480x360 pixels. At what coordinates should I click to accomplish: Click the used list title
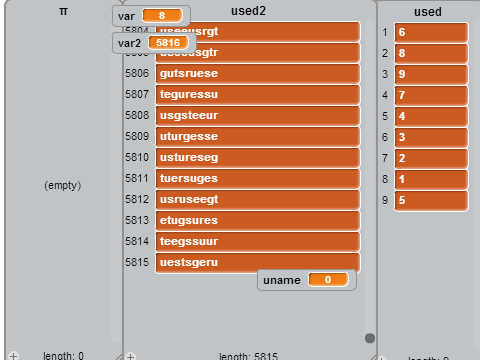[x=428, y=12]
